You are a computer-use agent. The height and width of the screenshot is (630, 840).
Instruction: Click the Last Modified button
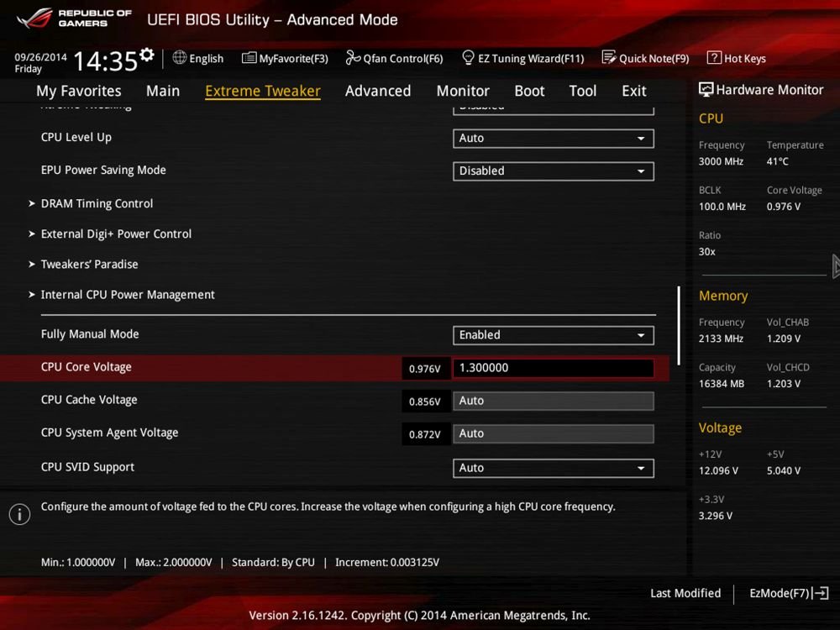coord(685,593)
